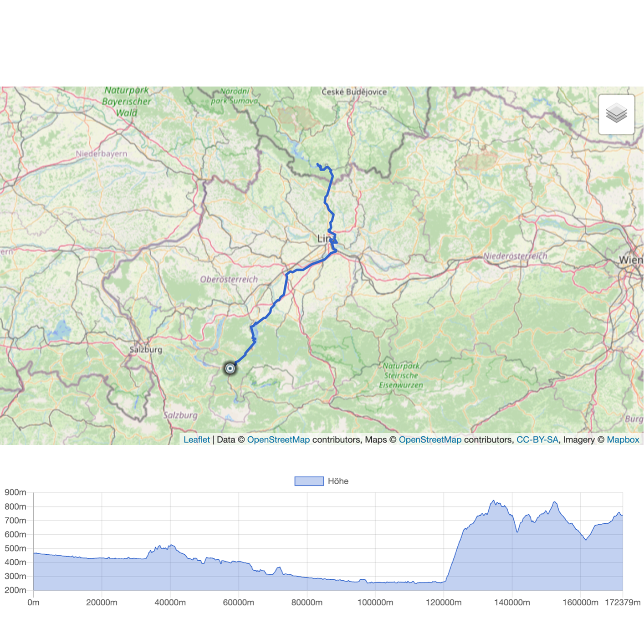
Task: Click the Niederösterreich region label
Action: (515, 256)
